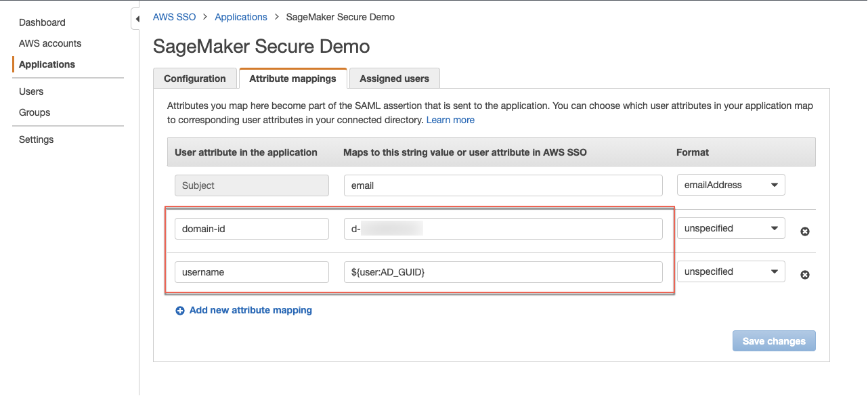Click the username attribute name field
The height and width of the screenshot is (398, 868).
(252, 272)
